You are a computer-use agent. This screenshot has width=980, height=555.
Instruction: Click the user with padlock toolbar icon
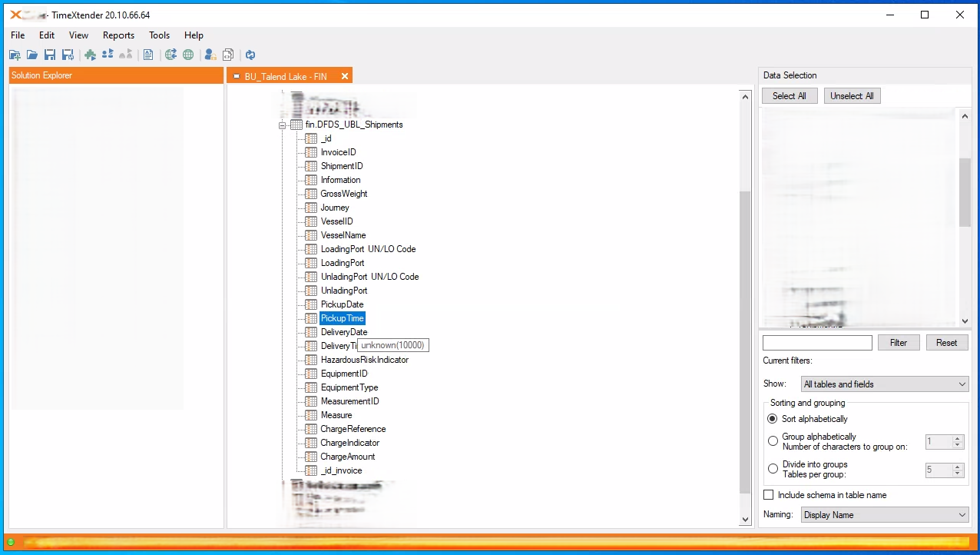coord(210,55)
